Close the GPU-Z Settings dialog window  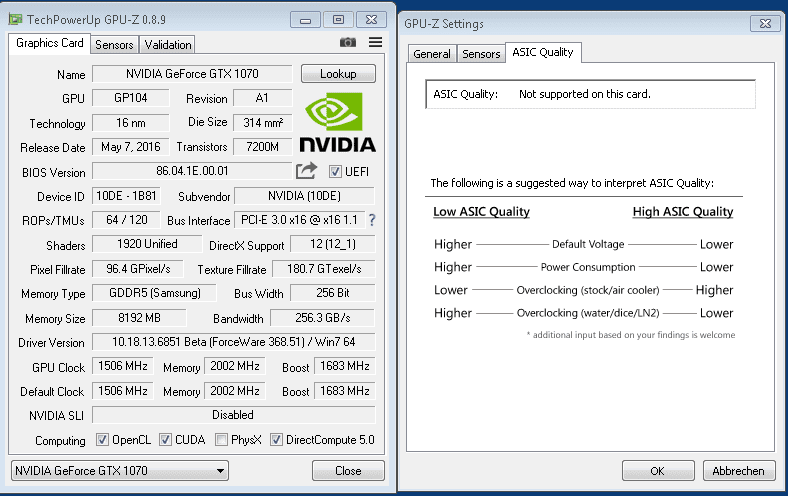click(765, 24)
